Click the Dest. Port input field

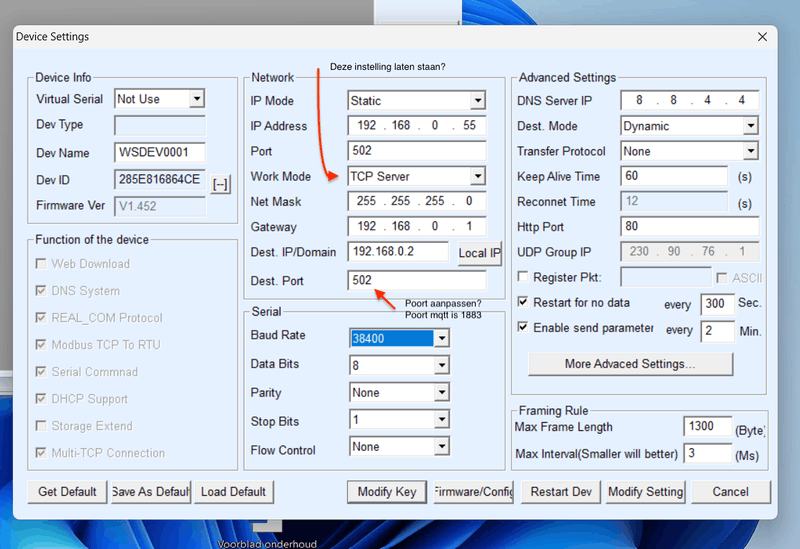pyautogui.click(x=416, y=280)
